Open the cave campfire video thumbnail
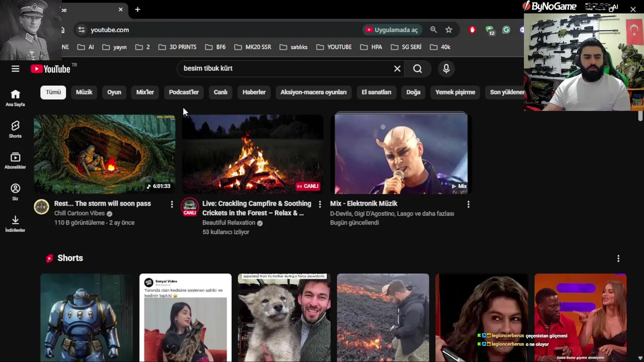The image size is (644, 362). (x=104, y=154)
